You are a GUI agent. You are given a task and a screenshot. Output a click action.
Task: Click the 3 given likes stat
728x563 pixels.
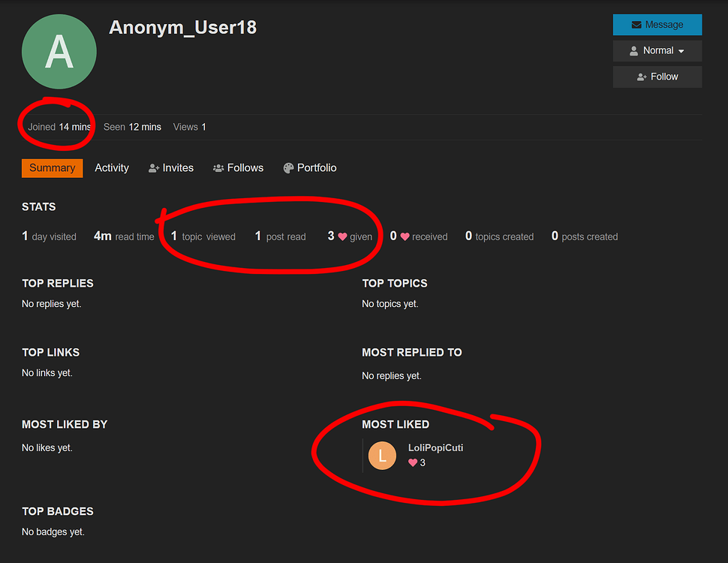click(x=350, y=236)
